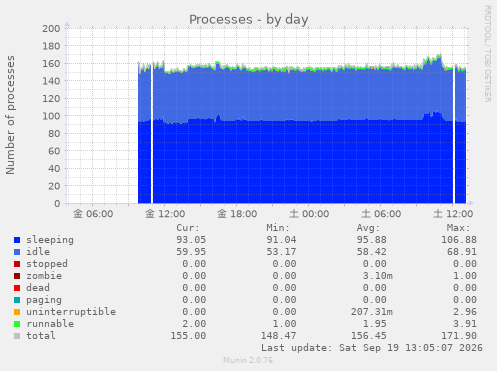Click idle maximum value 68.91
The width and height of the screenshot is (497, 371).
point(462,252)
